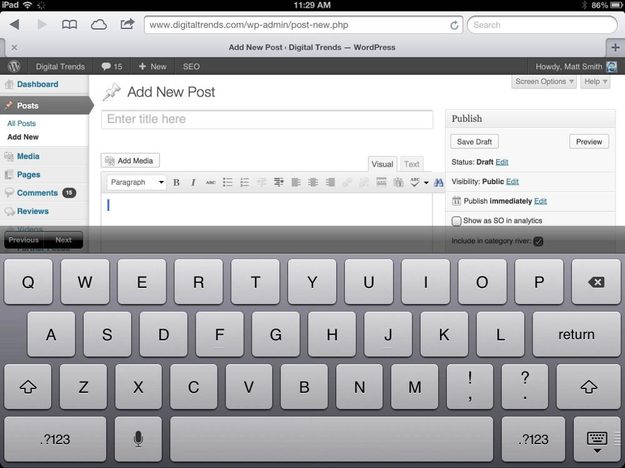The image size is (625, 468).
Task: Switch to the Text editor tab
Action: coord(411,164)
